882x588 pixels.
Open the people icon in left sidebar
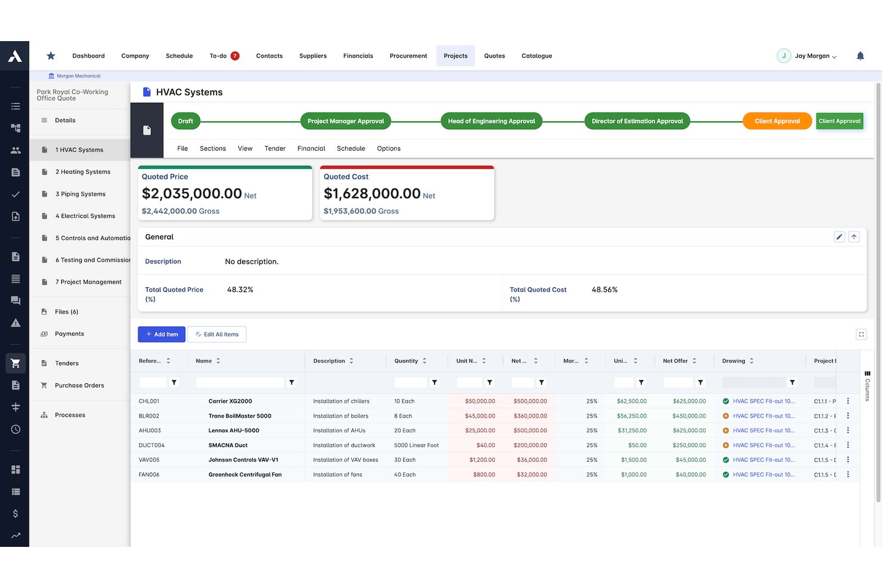point(15,150)
